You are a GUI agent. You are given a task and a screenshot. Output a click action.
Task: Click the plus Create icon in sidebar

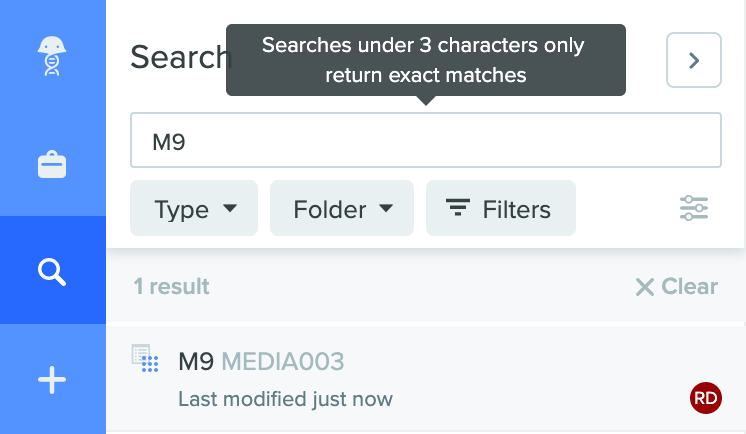pyautogui.click(x=52, y=380)
